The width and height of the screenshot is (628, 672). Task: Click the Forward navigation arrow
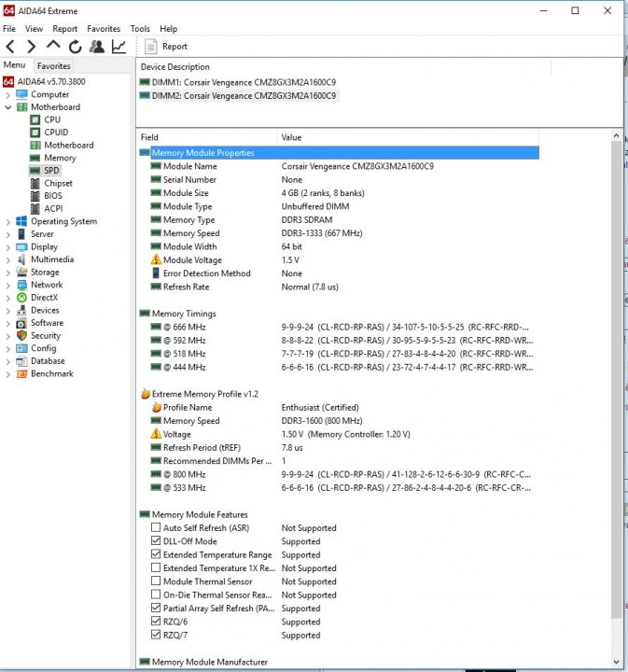(x=32, y=47)
